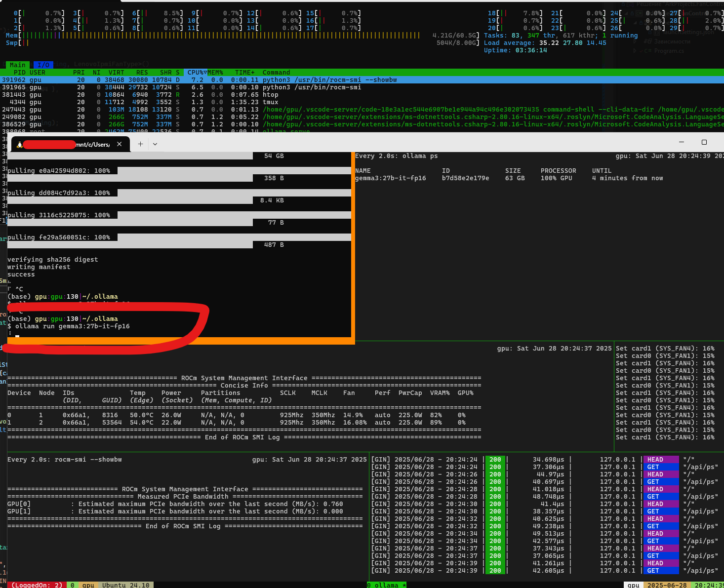Click the 100% GPU processor value
This screenshot has width=724, height=588.
pyautogui.click(x=557, y=178)
